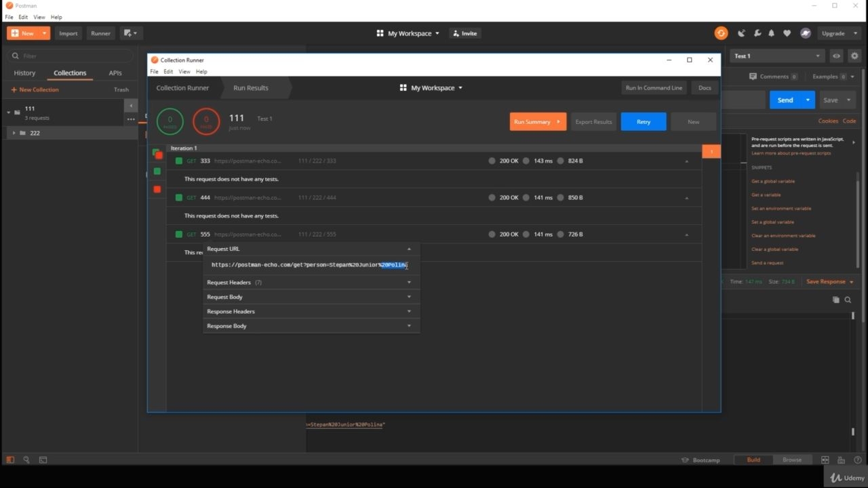This screenshot has height=488, width=868.
Task: Open View menu in main Postman window
Action: 39,17
